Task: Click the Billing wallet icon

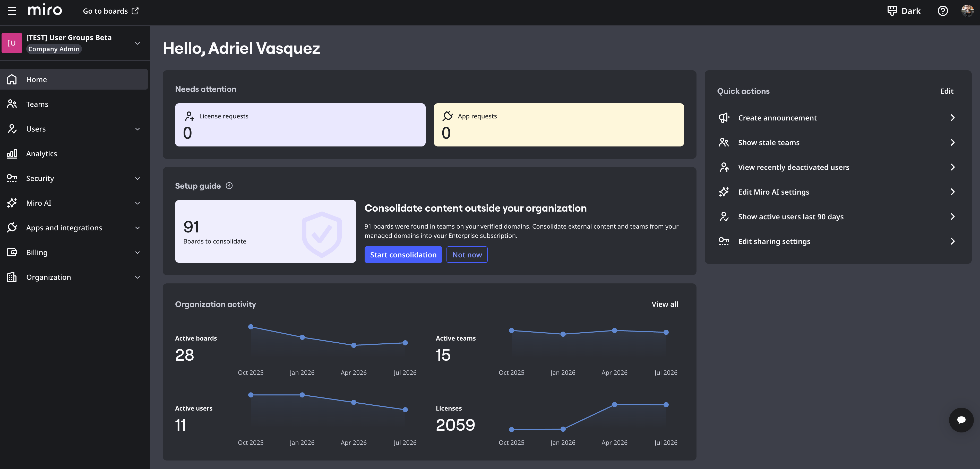Action: click(12, 253)
